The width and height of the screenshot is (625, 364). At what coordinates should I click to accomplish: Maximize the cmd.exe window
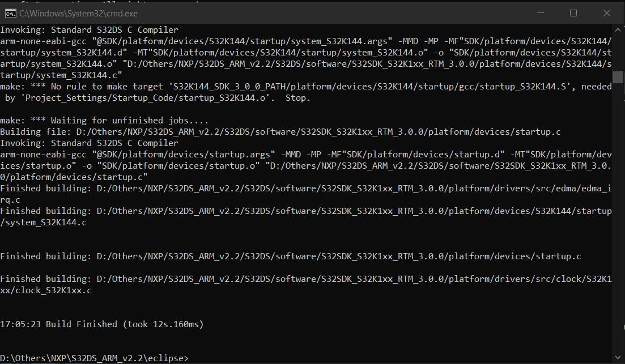click(573, 12)
